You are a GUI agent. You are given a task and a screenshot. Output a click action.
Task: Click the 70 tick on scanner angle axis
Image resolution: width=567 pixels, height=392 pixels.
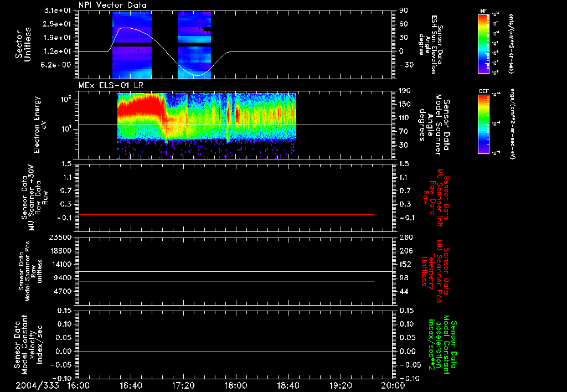[404, 131]
